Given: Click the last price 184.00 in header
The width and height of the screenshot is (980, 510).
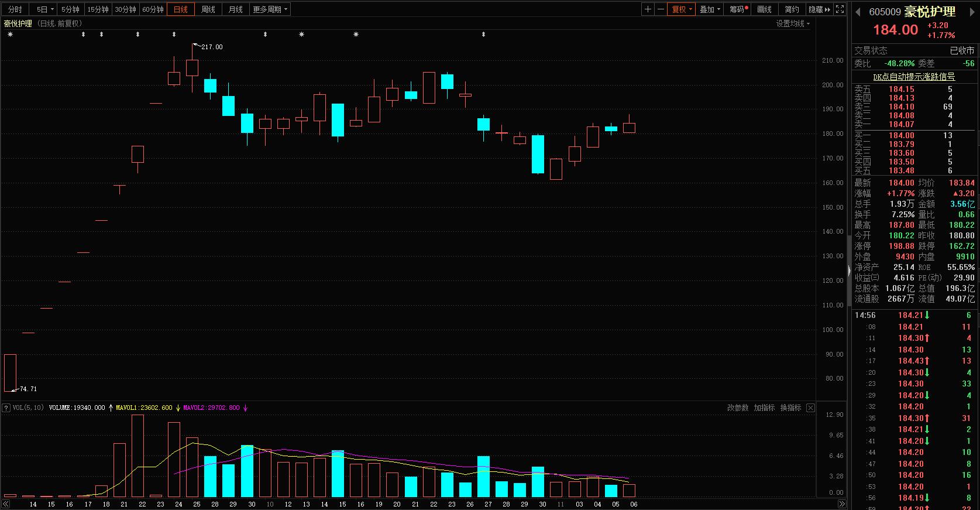Looking at the screenshot, I should tap(895, 30).
